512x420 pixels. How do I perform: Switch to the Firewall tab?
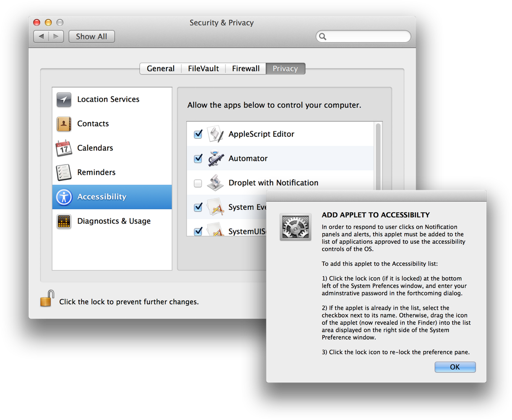click(x=246, y=68)
